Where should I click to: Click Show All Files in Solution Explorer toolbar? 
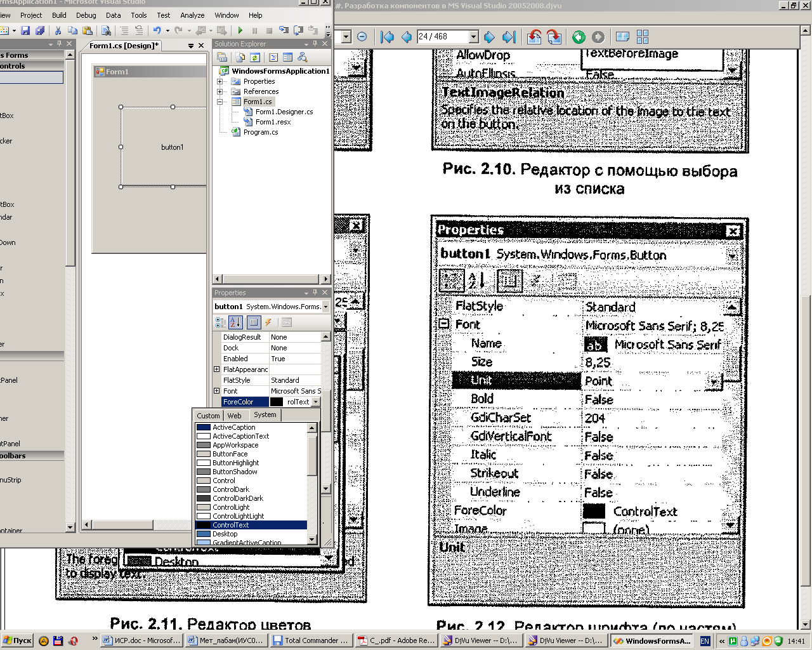click(x=240, y=57)
